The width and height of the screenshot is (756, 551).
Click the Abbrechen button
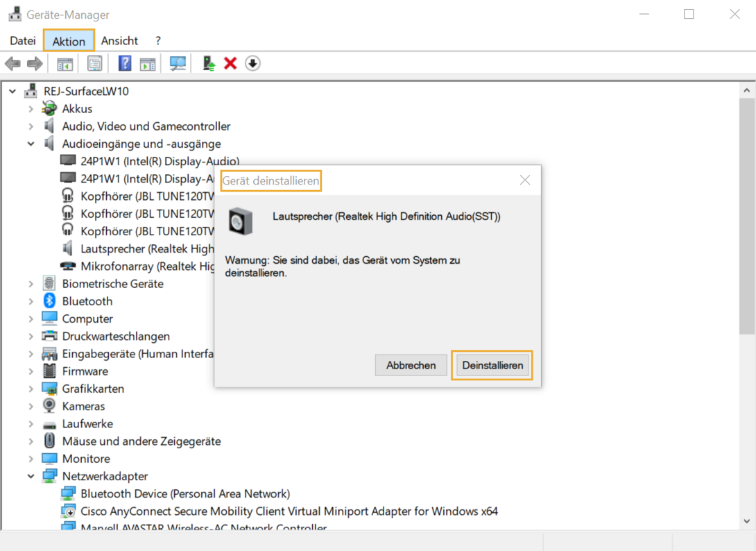[411, 365]
